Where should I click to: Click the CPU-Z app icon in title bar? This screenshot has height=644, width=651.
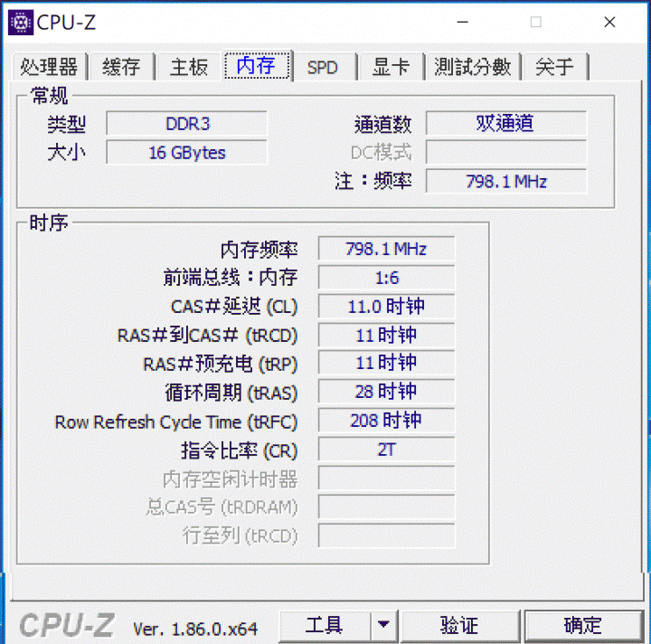[x=20, y=23]
